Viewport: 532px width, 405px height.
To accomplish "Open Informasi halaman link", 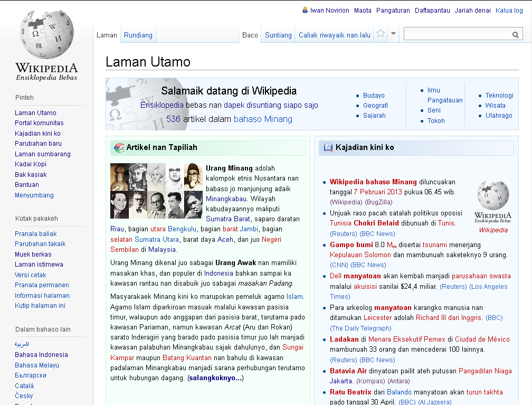I will click(x=42, y=296).
